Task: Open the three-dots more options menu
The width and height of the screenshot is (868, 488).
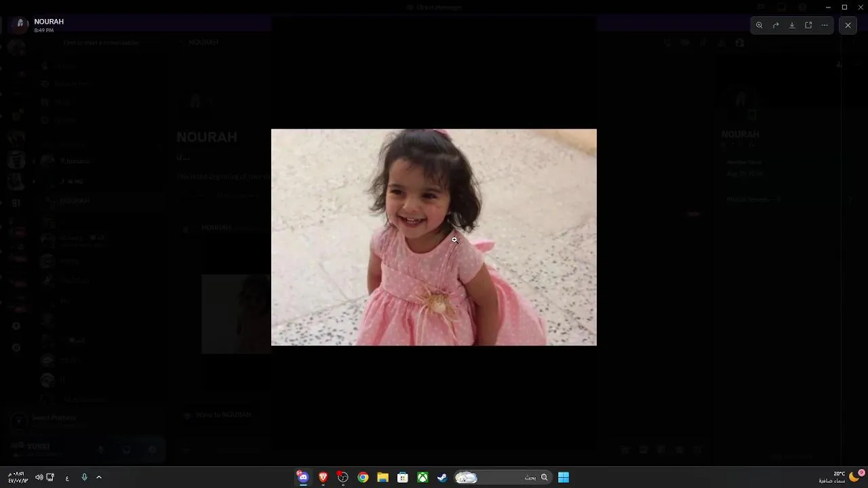Action: click(825, 25)
